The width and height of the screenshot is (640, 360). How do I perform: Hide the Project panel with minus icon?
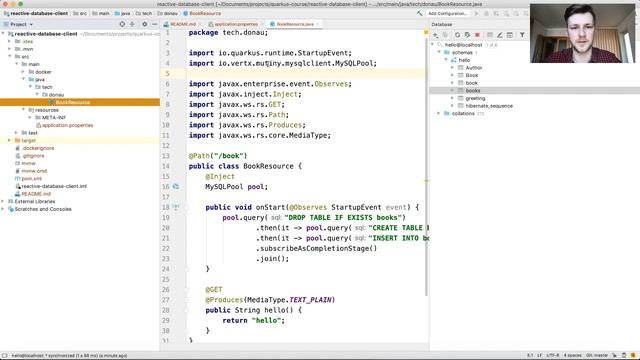[x=154, y=24]
